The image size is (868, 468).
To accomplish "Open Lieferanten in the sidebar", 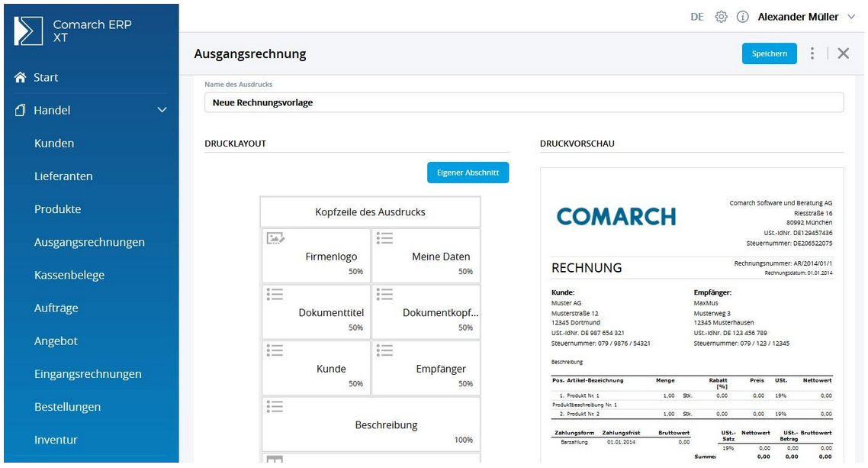I will pyautogui.click(x=63, y=176).
